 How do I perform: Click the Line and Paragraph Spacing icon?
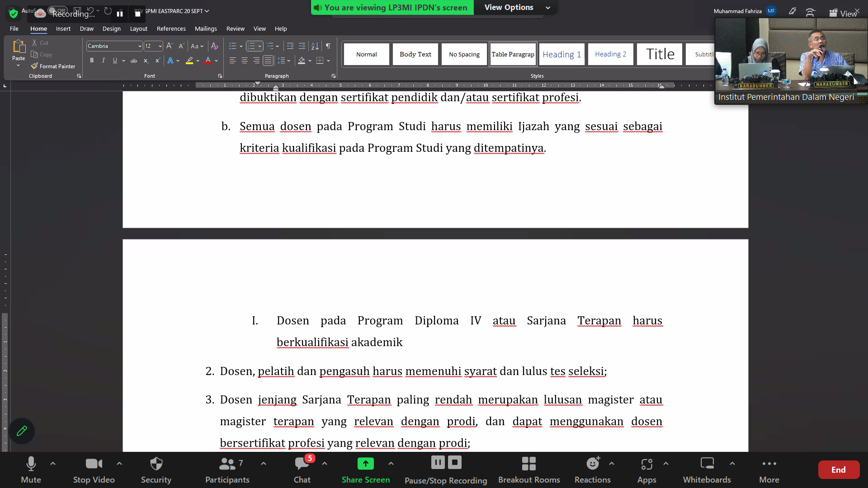(281, 61)
